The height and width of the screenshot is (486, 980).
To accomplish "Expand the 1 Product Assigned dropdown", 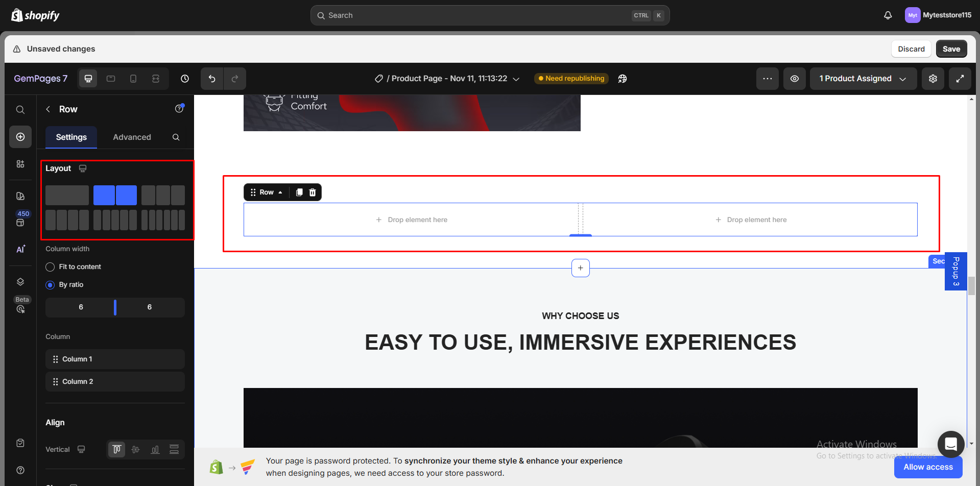I will (x=863, y=79).
